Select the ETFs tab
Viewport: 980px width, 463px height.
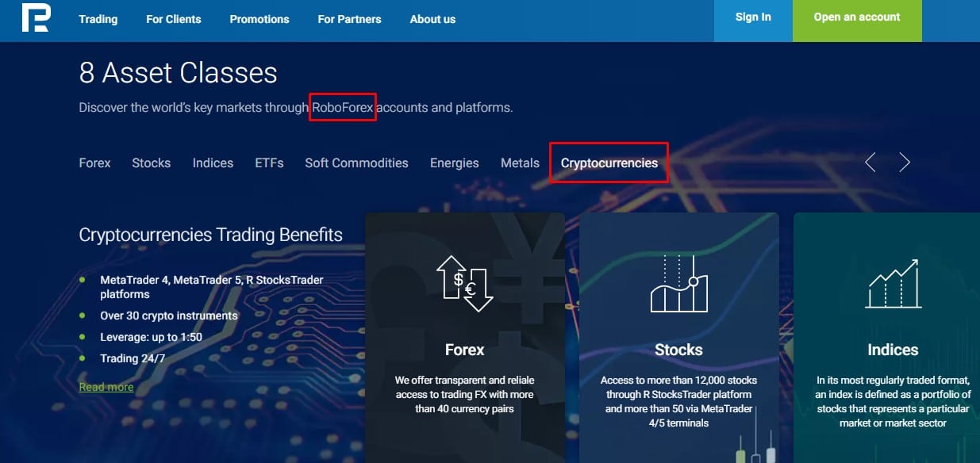[269, 163]
